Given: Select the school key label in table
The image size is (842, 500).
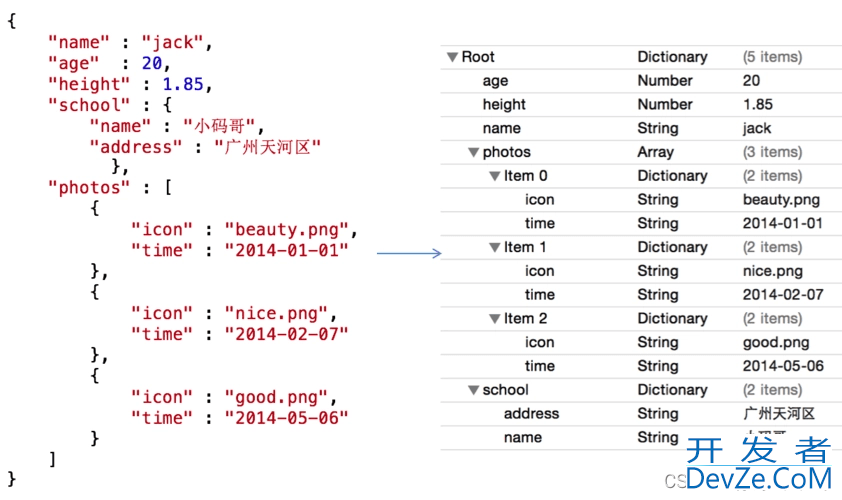Looking at the screenshot, I should click(505, 390).
